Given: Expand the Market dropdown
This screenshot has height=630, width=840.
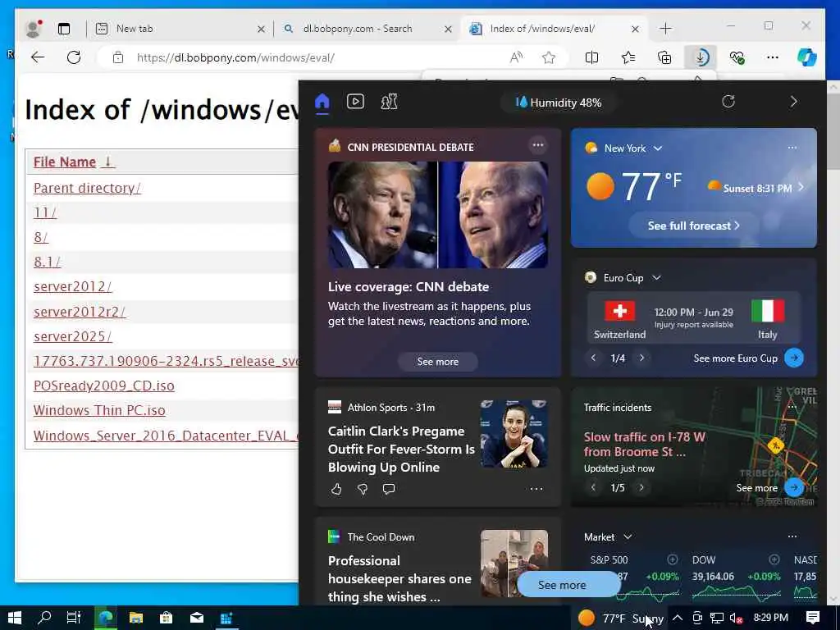Looking at the screenshot, I should point(628,536).
